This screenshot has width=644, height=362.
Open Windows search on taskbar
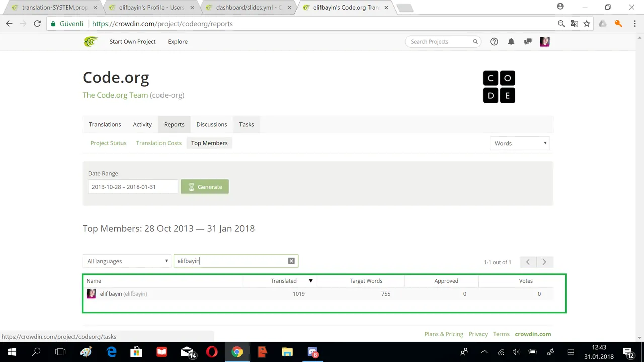pyautogui.click(x=36, y=352)
